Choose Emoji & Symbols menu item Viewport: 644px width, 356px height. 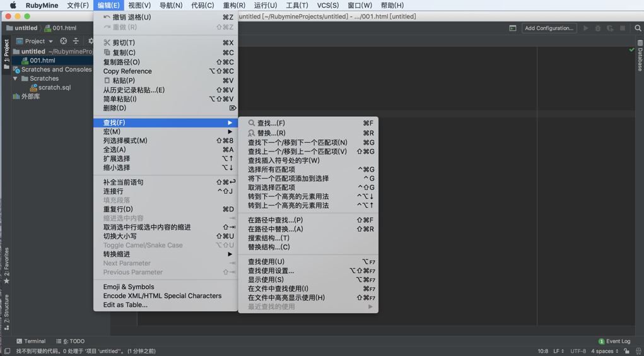pos(165,287)
